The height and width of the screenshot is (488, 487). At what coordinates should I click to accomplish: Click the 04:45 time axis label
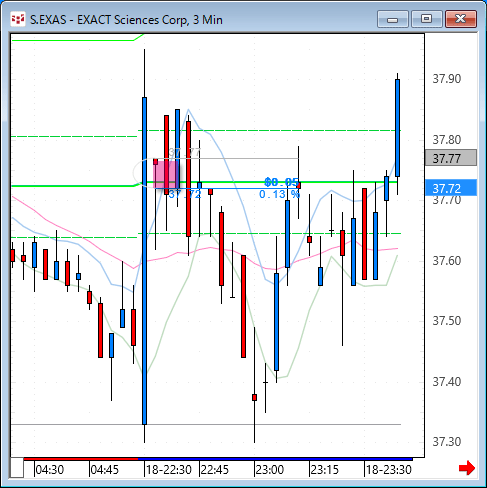[105, 470]
